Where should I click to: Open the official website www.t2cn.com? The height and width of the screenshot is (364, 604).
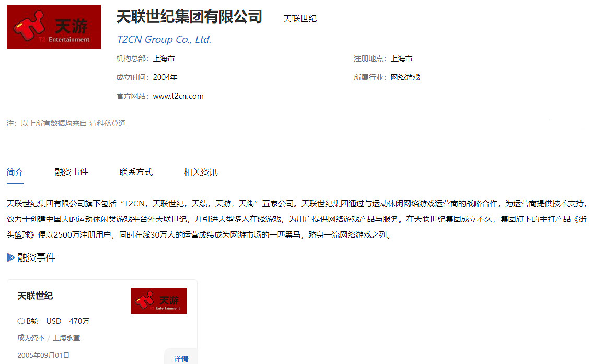coord(178,96)
